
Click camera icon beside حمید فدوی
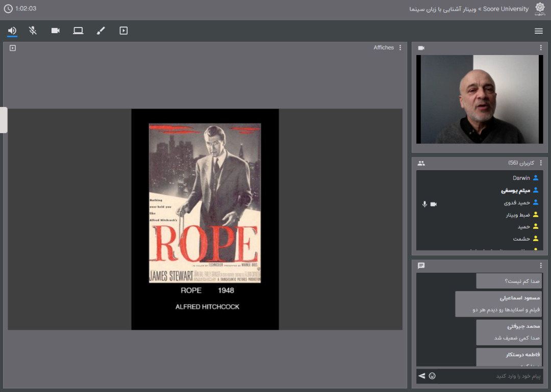434,204
